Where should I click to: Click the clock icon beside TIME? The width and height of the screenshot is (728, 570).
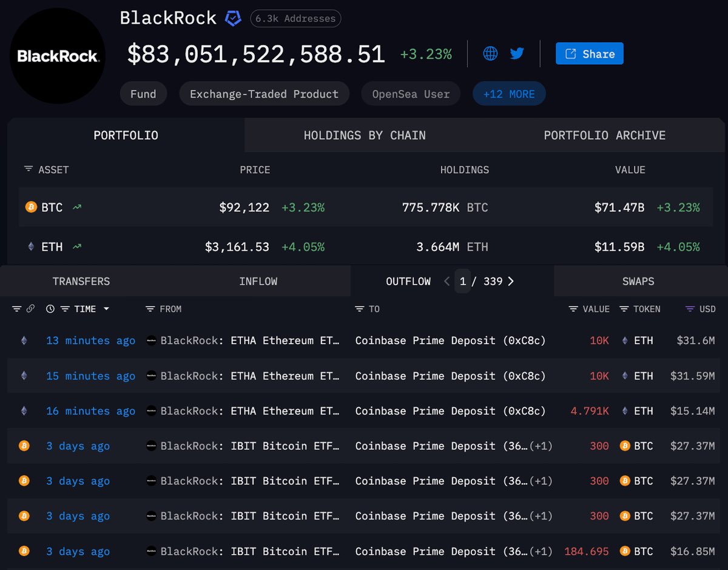click(50, 309)
